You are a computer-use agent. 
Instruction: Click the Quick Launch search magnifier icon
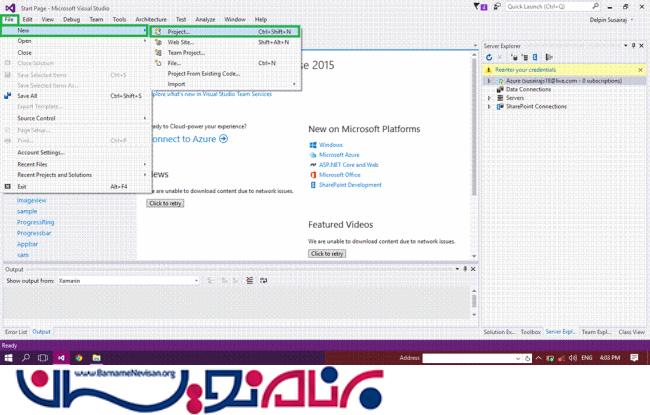coord(595,6)
